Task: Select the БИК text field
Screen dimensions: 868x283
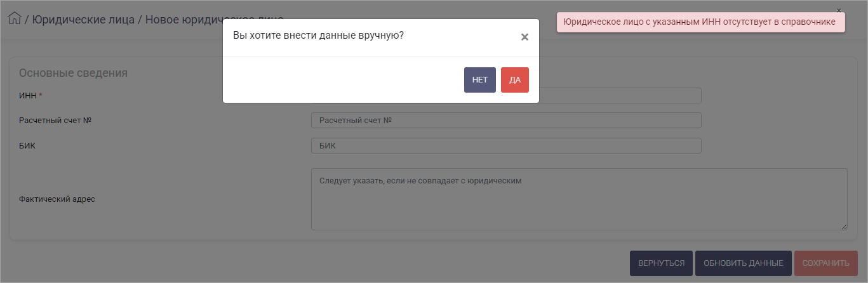Action: point(505,146)
